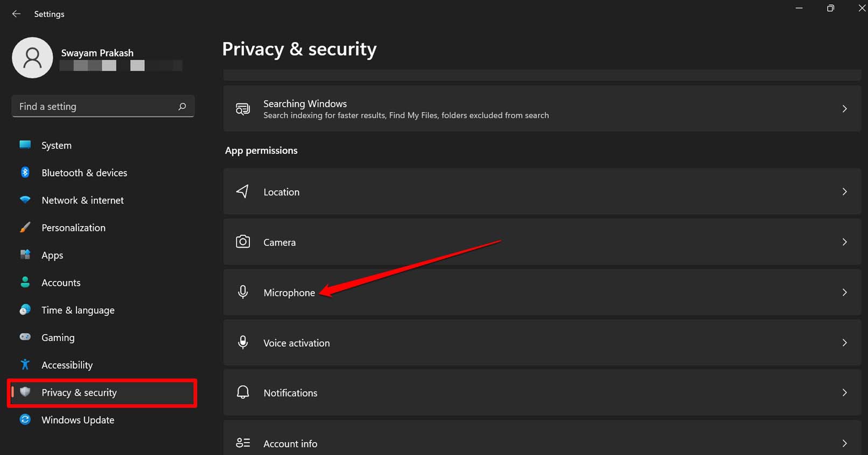Open the Personalization category
The width and height of the screenshot is (868, 455).
click(x=73, y=228)
